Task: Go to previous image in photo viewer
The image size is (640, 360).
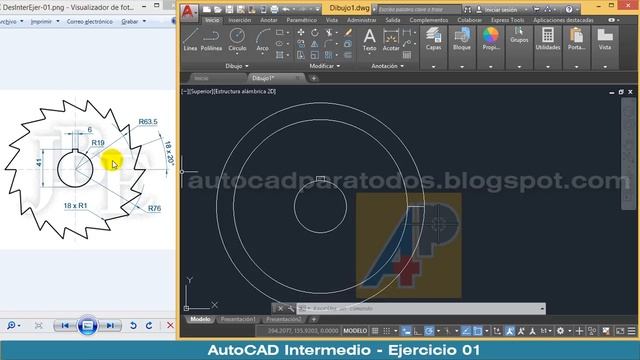Action: click(x=64, y=325)
